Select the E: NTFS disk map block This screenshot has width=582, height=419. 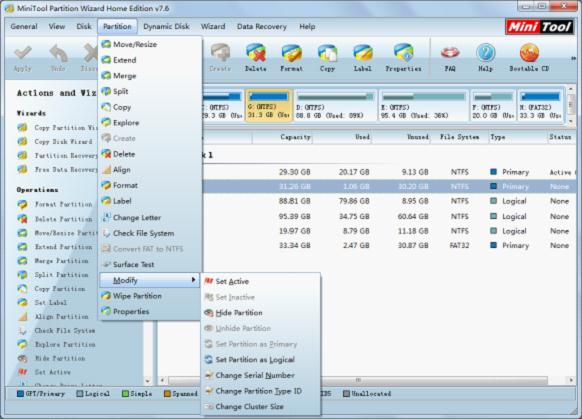tap(424, 106)
